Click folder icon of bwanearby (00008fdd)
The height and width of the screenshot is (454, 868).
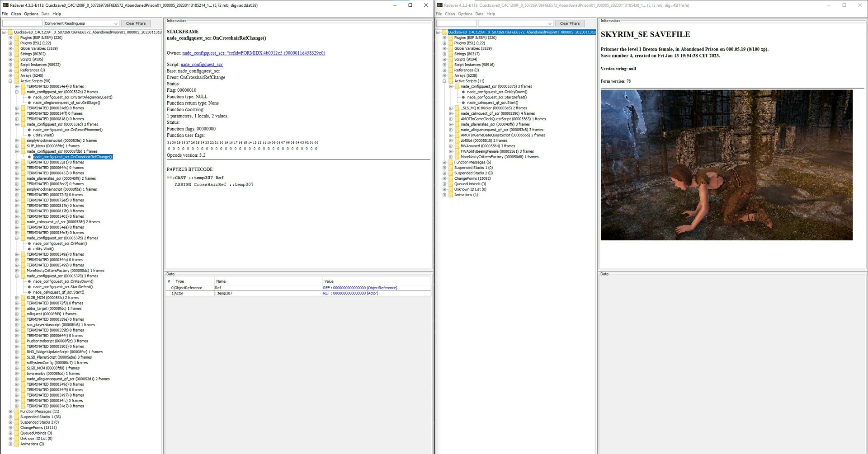pos(23,374)
